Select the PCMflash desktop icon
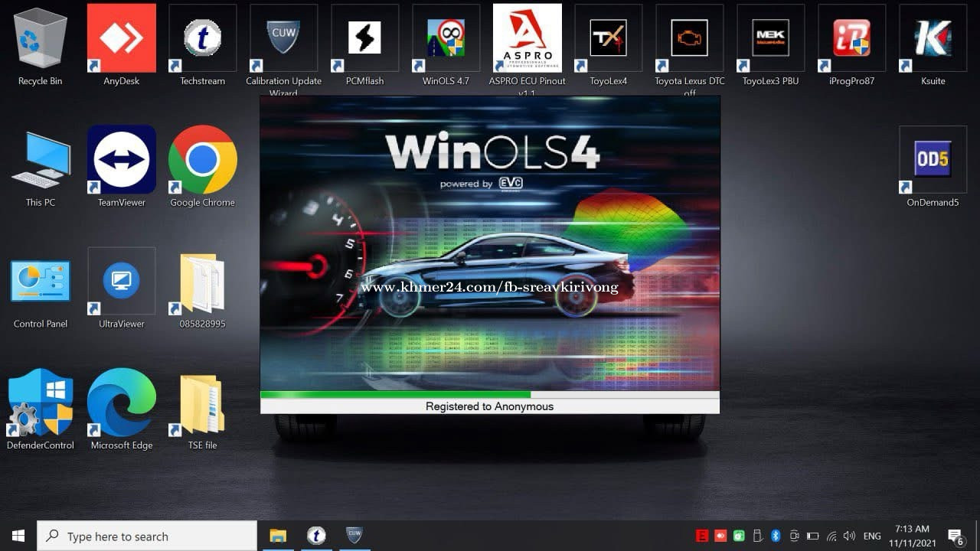This screenshot has height=551, width=980. [x=365, y=47]
